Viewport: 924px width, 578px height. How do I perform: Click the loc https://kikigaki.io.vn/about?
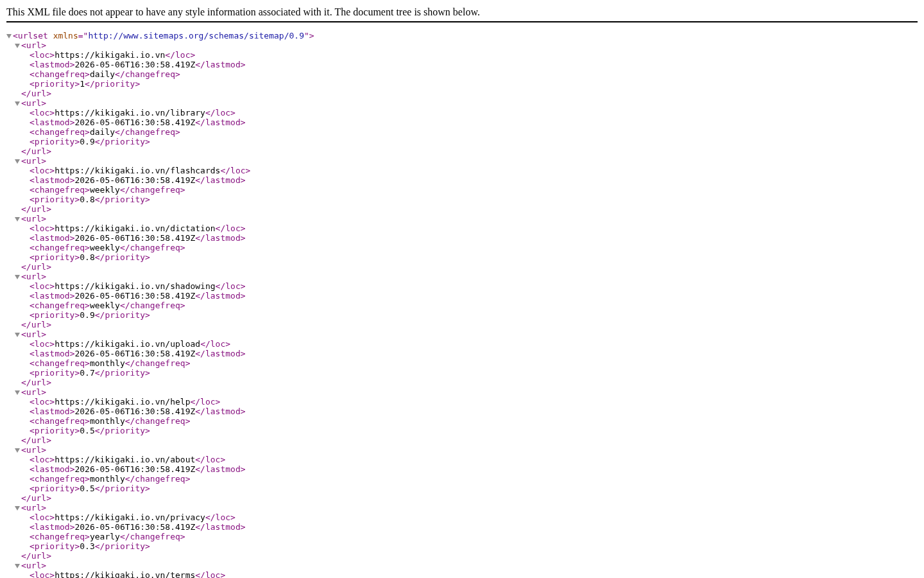pyautogui.click(x=124, y=460)
